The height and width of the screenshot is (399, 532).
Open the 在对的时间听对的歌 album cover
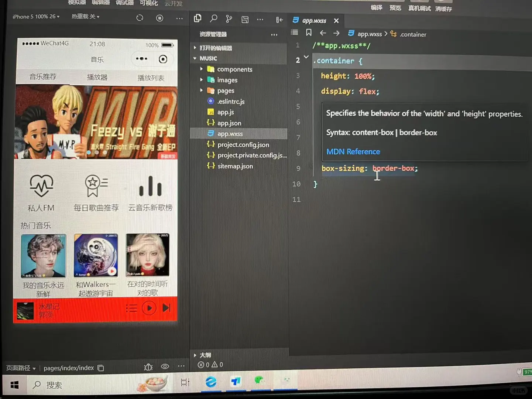tap(148, 255)
